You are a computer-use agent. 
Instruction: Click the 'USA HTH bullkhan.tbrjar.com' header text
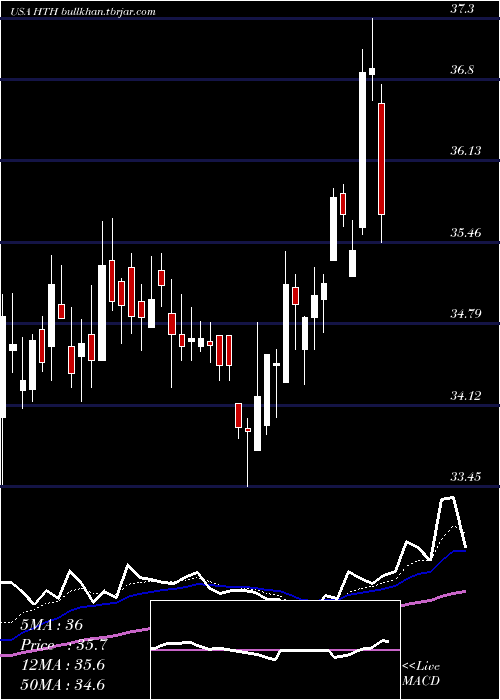(x=82, y=11)
